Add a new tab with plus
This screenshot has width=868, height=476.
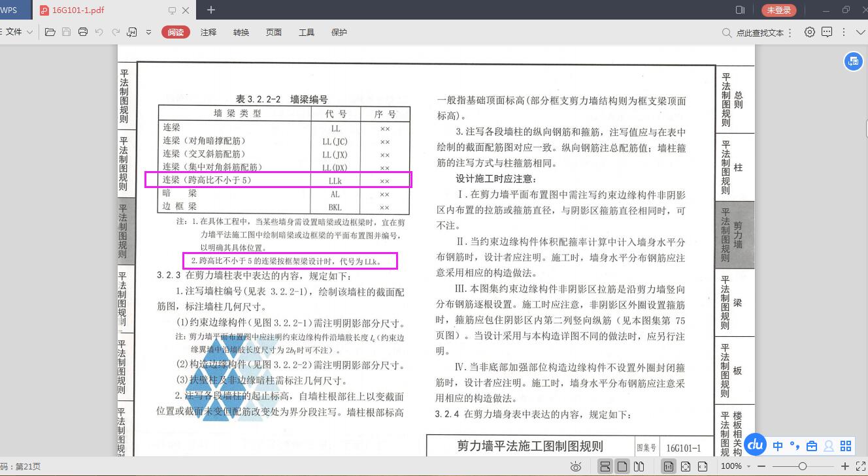tap(210, 10)
